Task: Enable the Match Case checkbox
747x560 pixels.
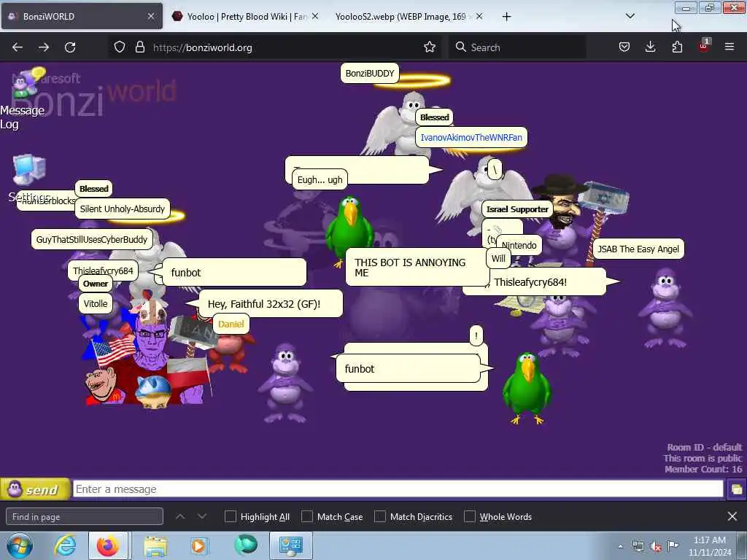Action: pyautogui.click(x=307, y=516)
